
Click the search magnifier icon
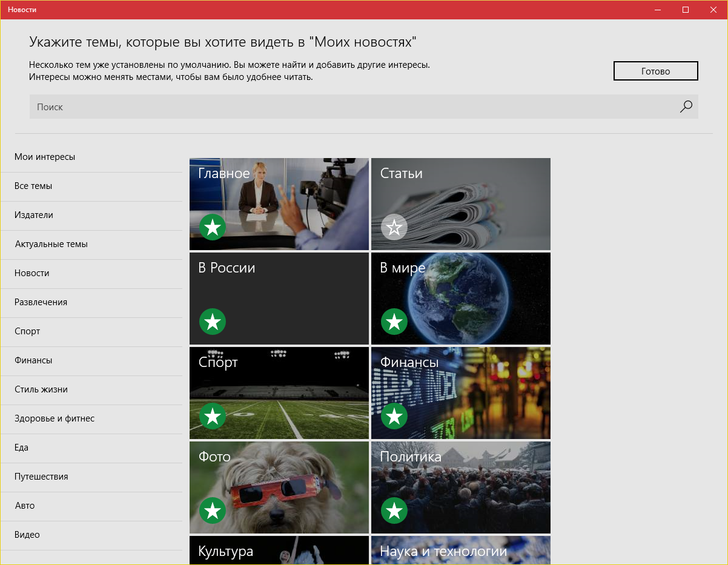pos(686,107)
